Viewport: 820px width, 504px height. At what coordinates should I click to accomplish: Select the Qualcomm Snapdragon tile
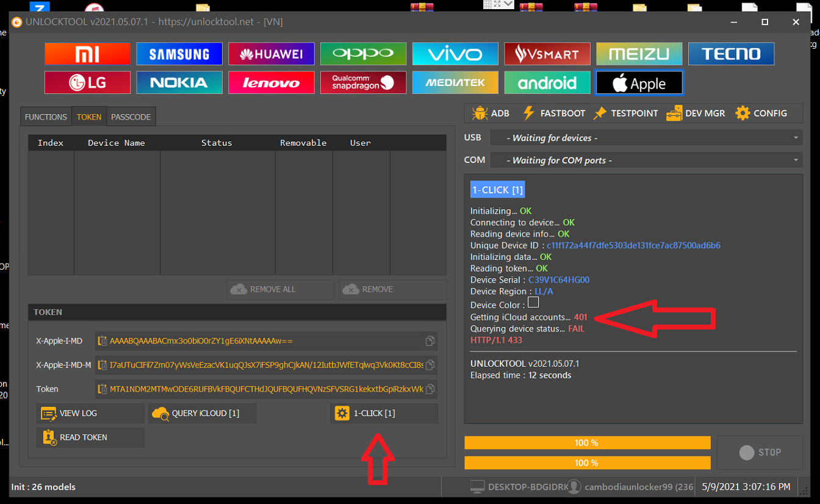(364, 82)
